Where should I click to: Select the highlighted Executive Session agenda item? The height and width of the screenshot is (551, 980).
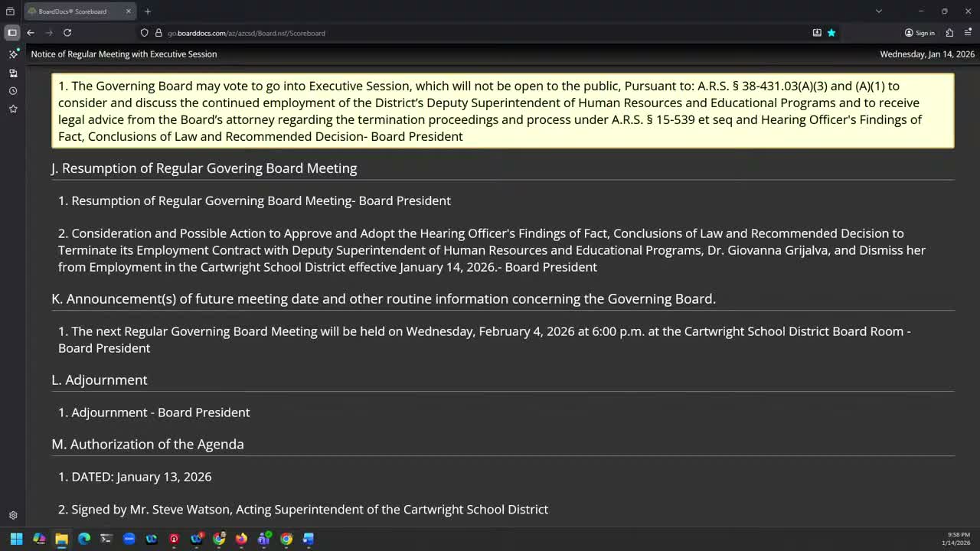[503, 111]
